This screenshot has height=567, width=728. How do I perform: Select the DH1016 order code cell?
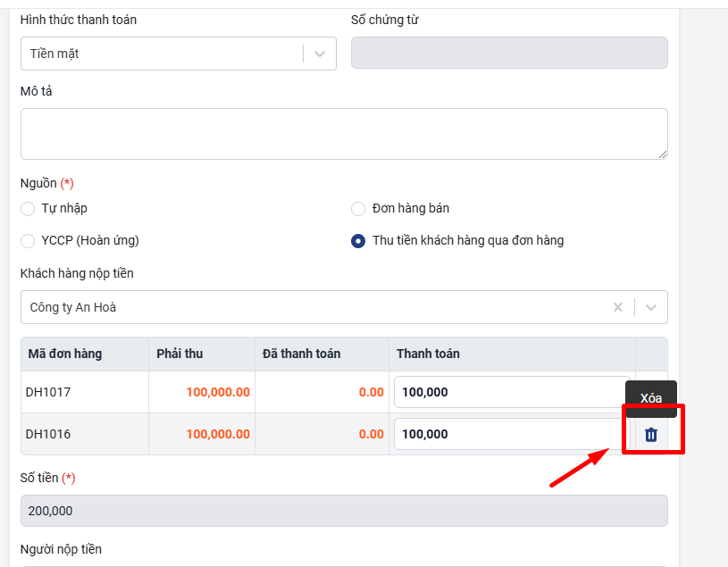coord(48,434)
